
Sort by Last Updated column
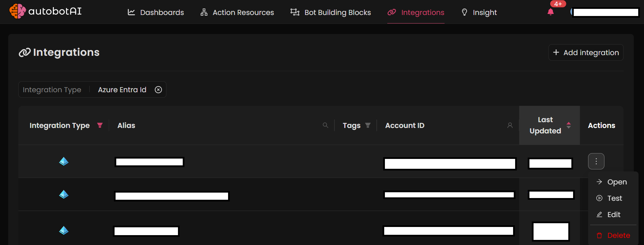(x=569, y=125)
